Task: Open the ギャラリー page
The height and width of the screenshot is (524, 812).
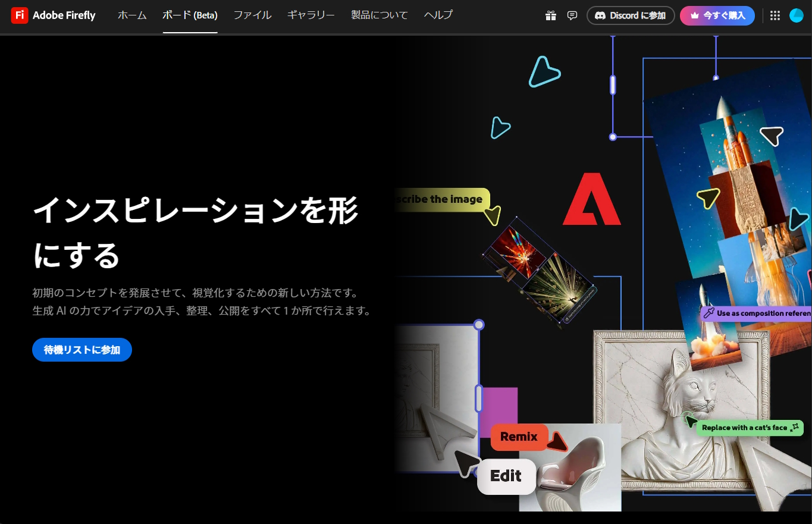Action: tap(311, 16)
